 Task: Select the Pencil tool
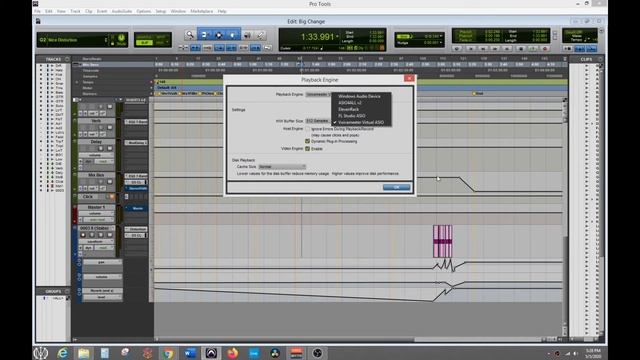[x=260, y=35]
